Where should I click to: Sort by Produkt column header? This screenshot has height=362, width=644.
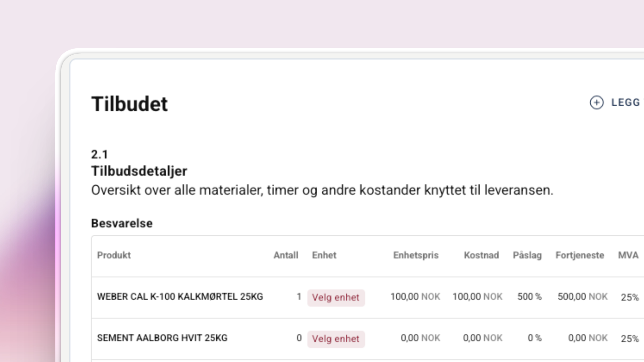114,255
